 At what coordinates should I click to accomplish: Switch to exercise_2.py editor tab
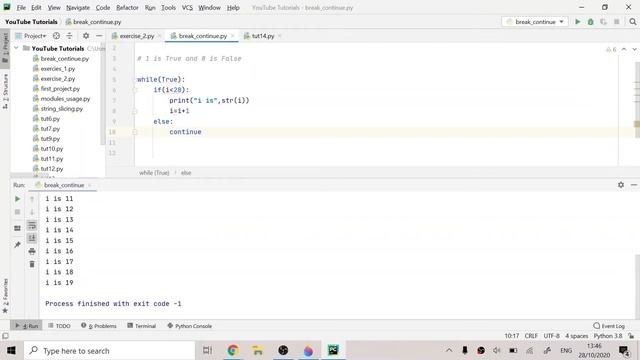(x=137, y=36)
